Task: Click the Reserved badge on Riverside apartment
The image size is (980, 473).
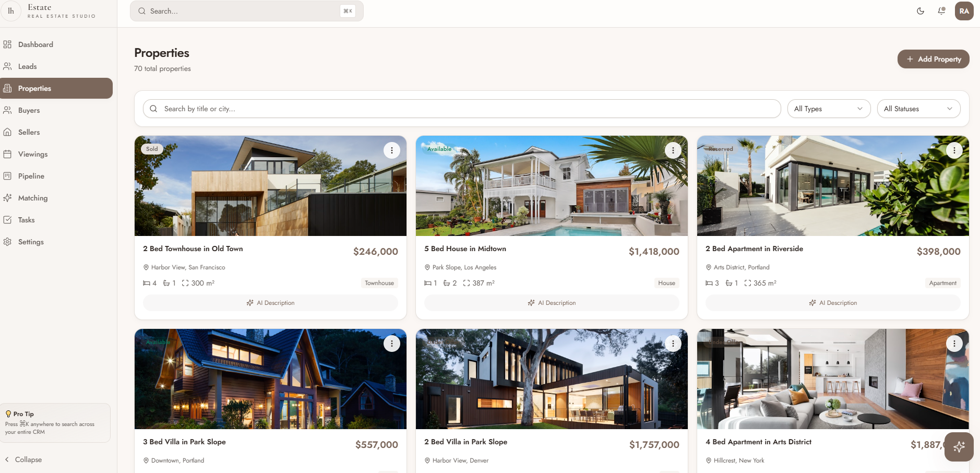Action: coord(721,149)
